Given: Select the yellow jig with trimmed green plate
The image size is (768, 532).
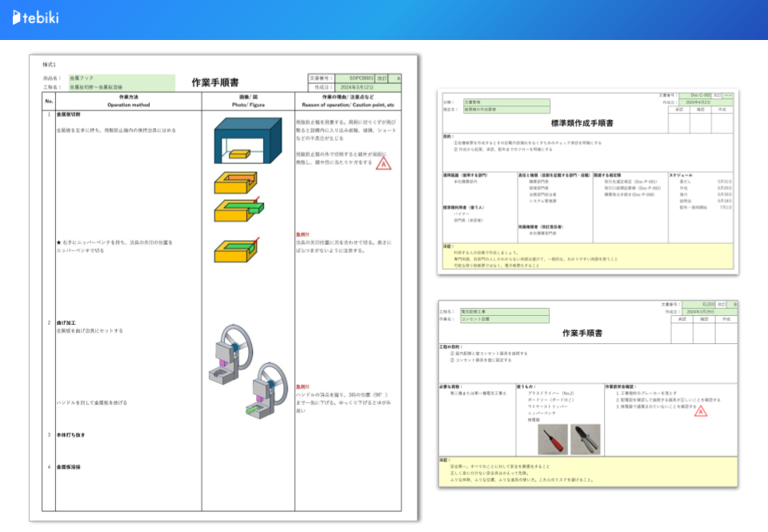Looking at the screenshot, I should 237,250.
